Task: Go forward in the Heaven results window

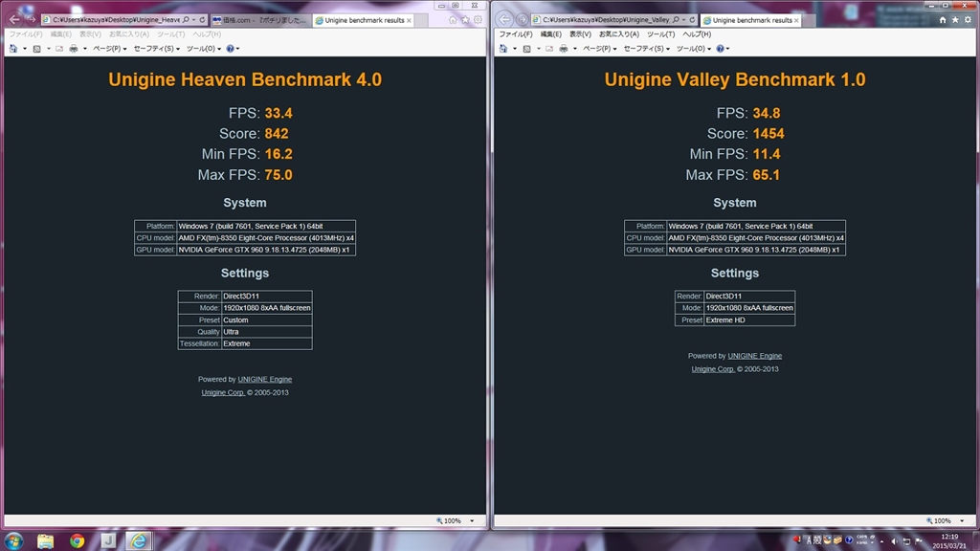Action: (31, 20)
